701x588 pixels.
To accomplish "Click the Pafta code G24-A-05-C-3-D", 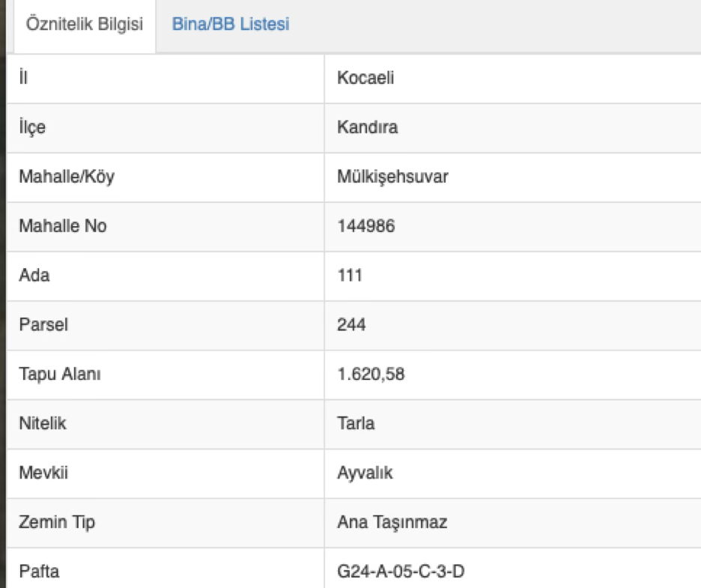I will coord(401,572).
